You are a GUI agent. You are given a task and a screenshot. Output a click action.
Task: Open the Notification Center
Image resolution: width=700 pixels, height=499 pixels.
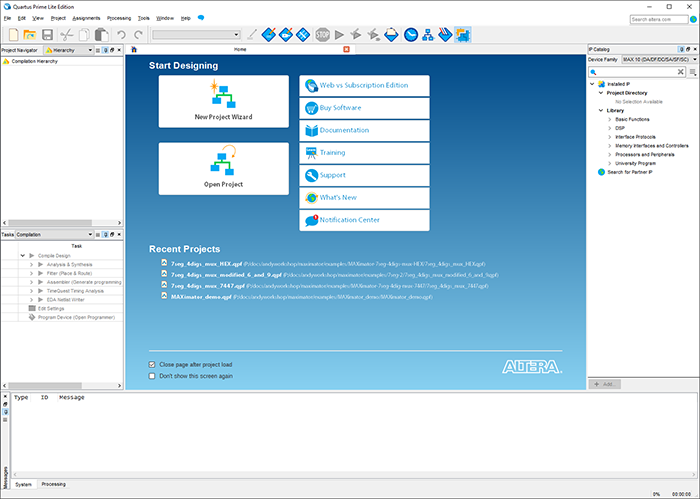[364, 220]
